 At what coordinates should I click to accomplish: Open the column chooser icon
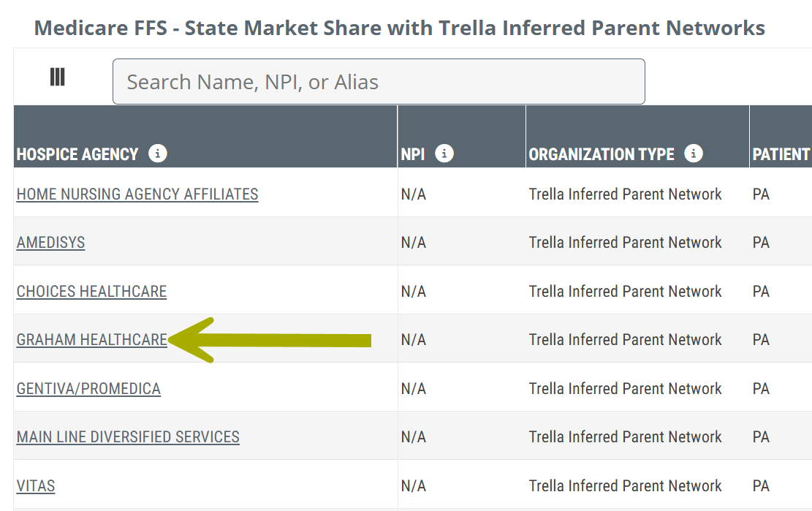(x=58, y=77)
